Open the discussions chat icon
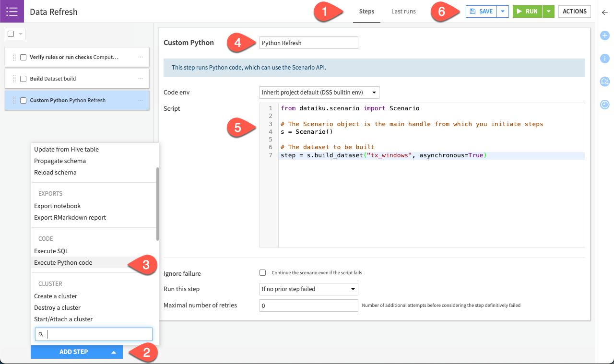Screen dimensions: 614x364 tap(605, 82)
